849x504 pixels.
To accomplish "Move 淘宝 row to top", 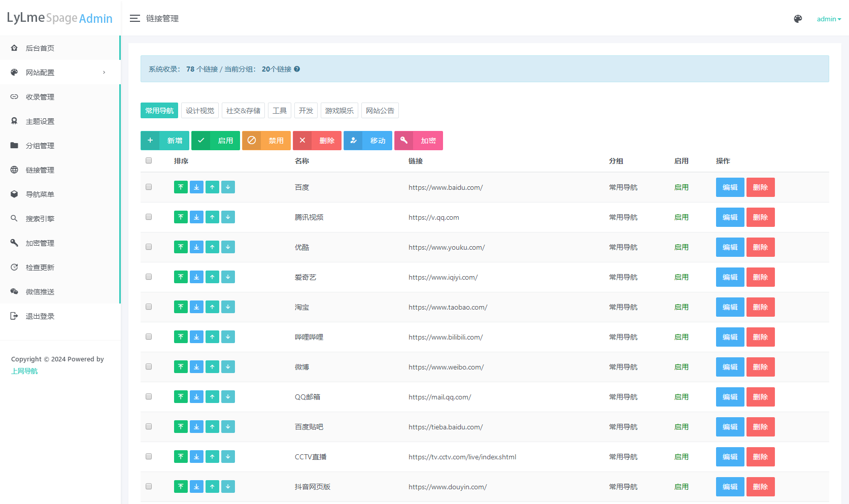I will [x=181, y=307].
